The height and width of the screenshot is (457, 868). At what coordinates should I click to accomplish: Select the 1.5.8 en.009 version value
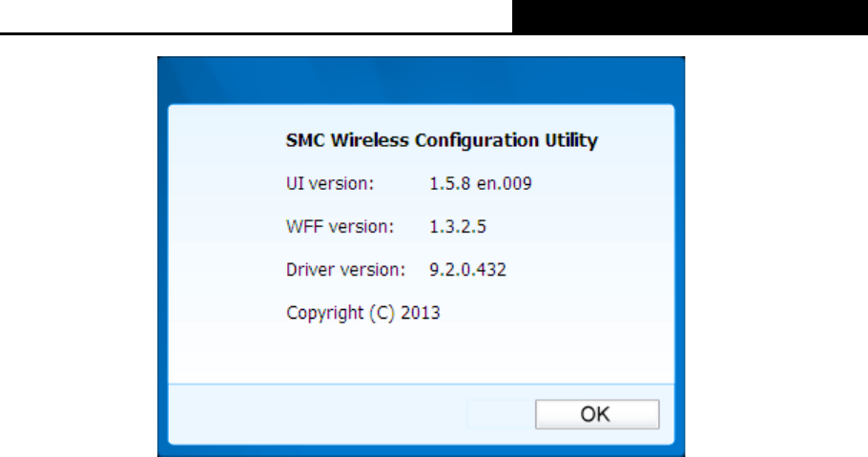point(481,183)
